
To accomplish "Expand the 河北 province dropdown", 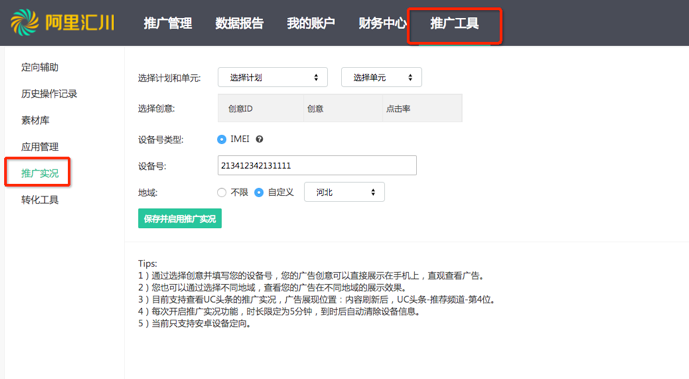I will pos(344,192).
